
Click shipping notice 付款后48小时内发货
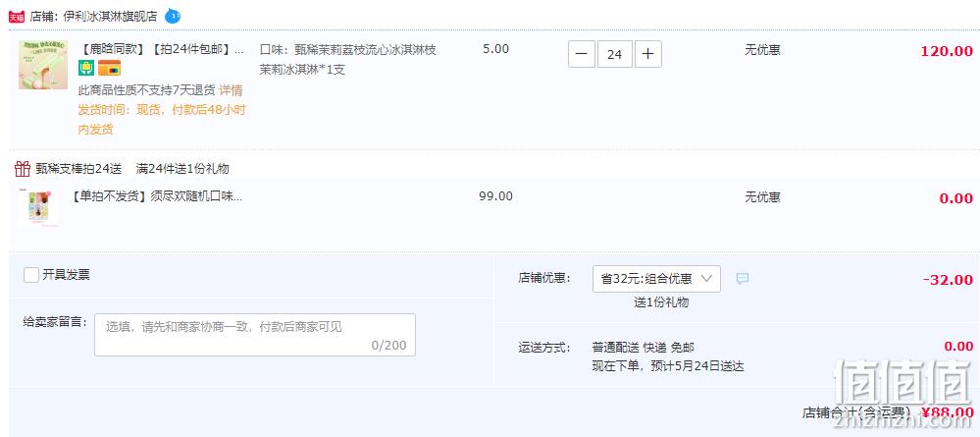pos(161,120)
